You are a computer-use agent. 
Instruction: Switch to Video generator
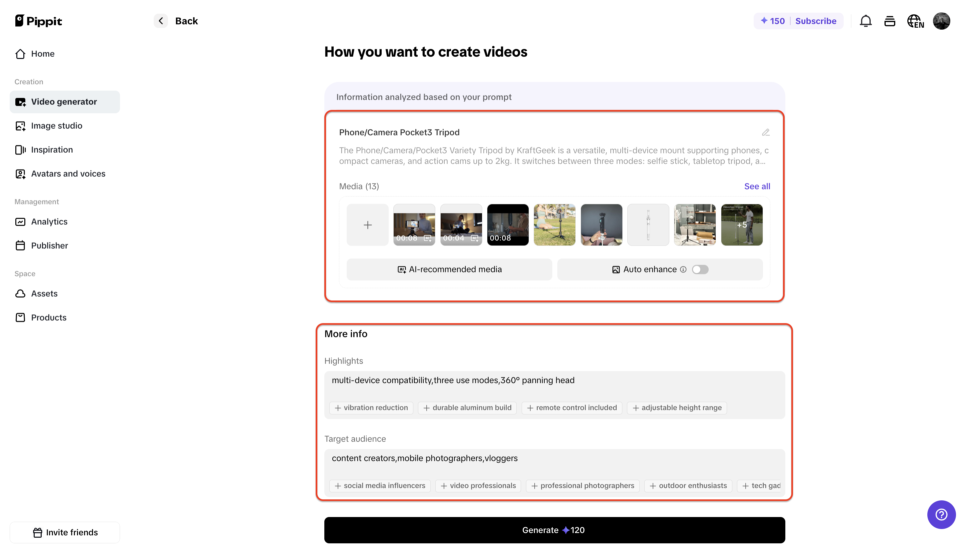[x=64, y=102]
